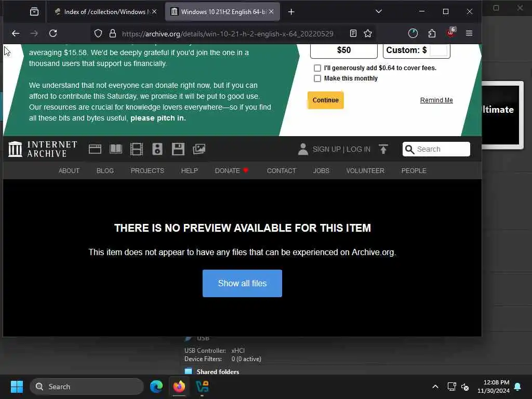Viewport: 532px width, 399px height.
Task: Click the muted volume tray icon
Action: [465, 387]
